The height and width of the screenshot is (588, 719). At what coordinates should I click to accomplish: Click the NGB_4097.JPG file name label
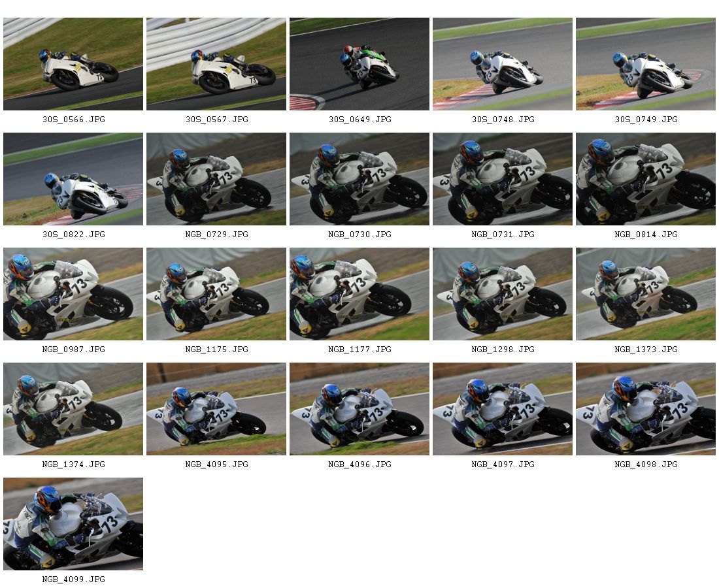click(x=503, y=465)
